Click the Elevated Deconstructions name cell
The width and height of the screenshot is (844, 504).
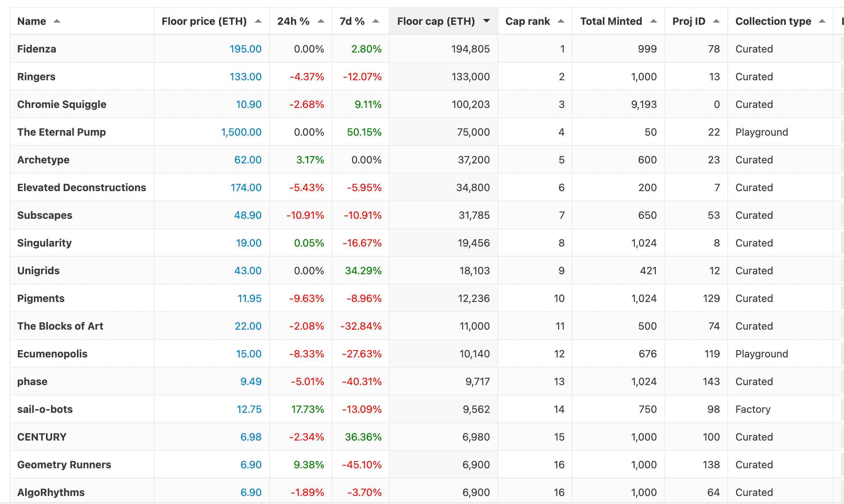(81, 187)
